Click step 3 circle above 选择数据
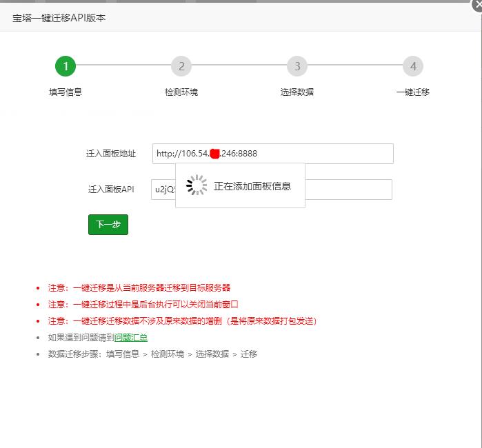 297,66
